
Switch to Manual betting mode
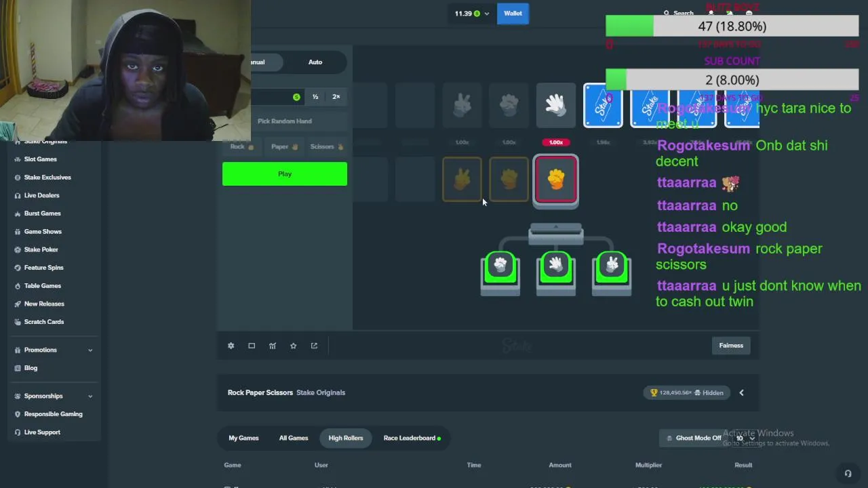(256, 62)
